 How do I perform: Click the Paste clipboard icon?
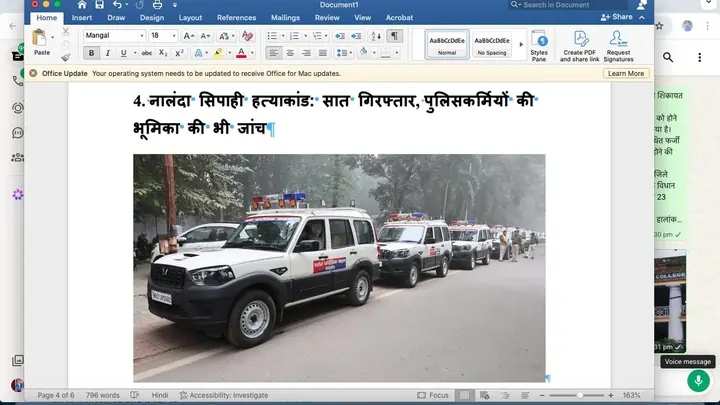[x=40, y=38]
